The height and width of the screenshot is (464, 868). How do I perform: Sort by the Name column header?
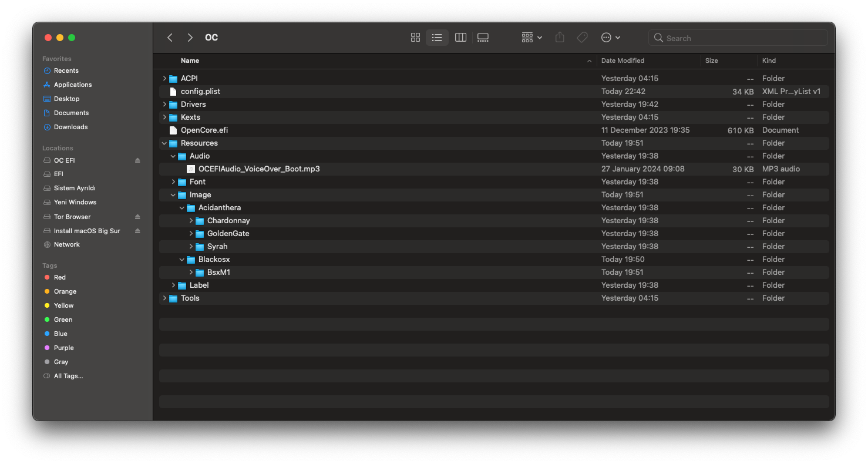190,60
